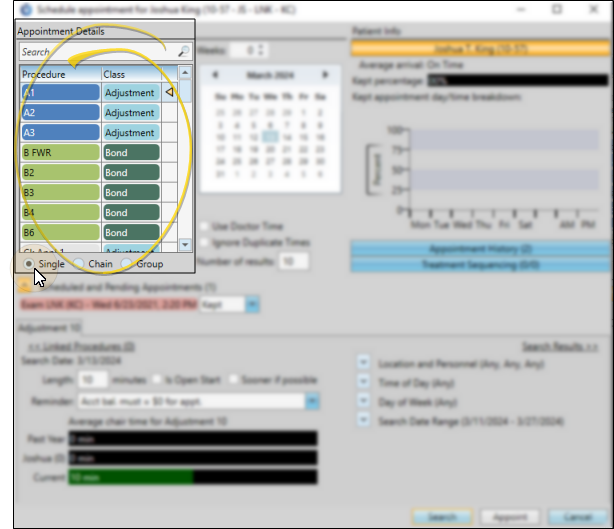Click the Appoint button

click(x=510, y=517)
